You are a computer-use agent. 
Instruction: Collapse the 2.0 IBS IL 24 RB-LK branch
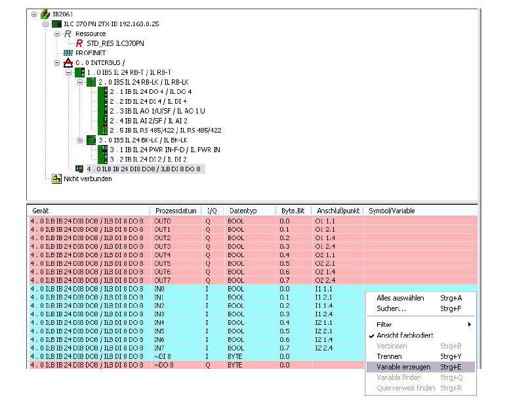(79, 82)
